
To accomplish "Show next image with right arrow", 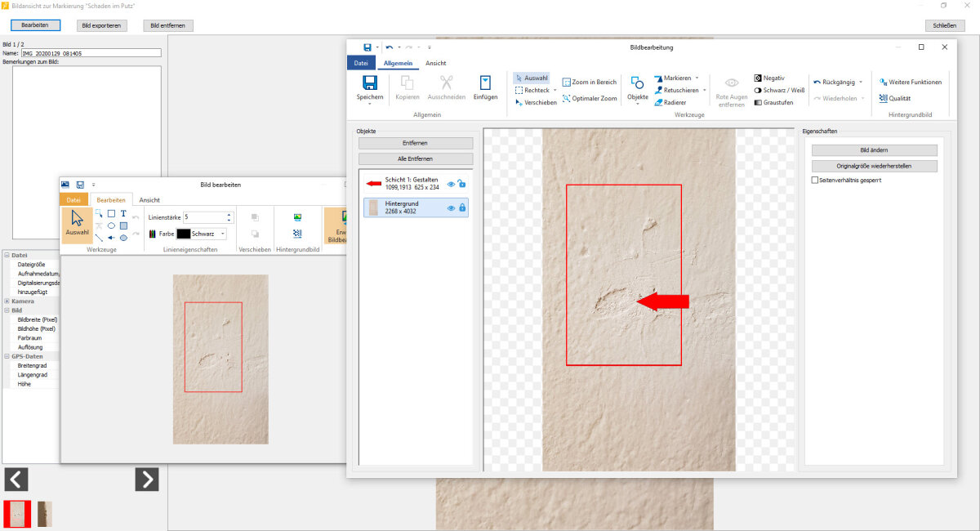I will pos(146,479).
